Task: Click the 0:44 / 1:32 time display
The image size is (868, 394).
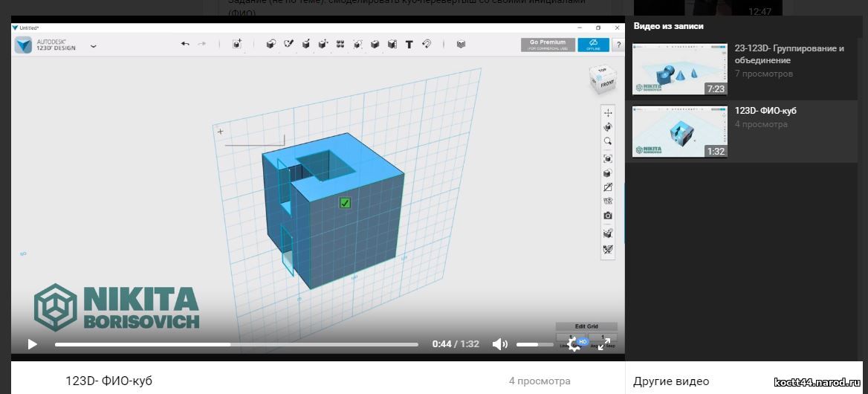Action: pos(456,344)
